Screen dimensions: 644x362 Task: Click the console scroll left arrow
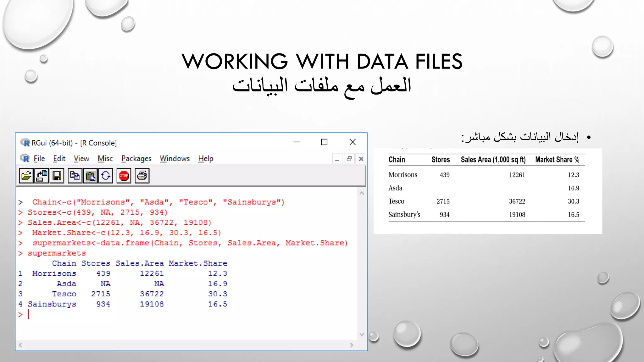(20, 345)
